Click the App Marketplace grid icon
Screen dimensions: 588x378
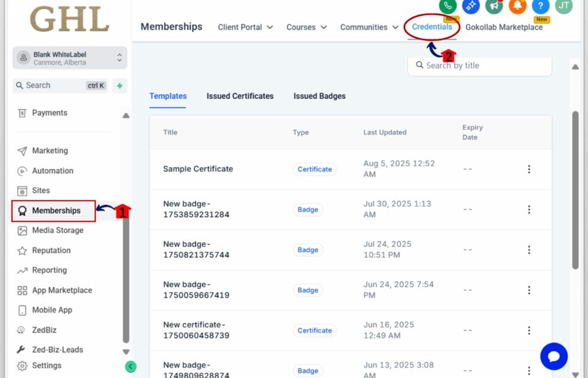pyautogui.click(x=22, y=290)
